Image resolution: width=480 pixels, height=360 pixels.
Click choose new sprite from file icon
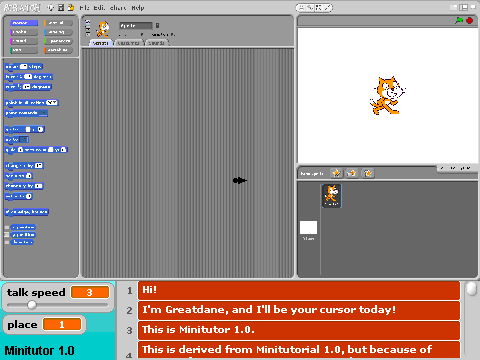coord(352,173)
